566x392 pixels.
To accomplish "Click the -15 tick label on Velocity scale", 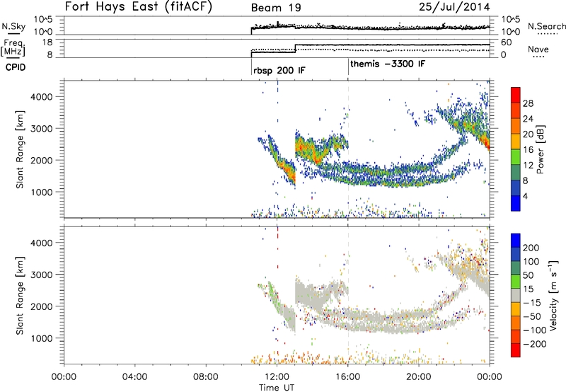I will click(532, 302).
